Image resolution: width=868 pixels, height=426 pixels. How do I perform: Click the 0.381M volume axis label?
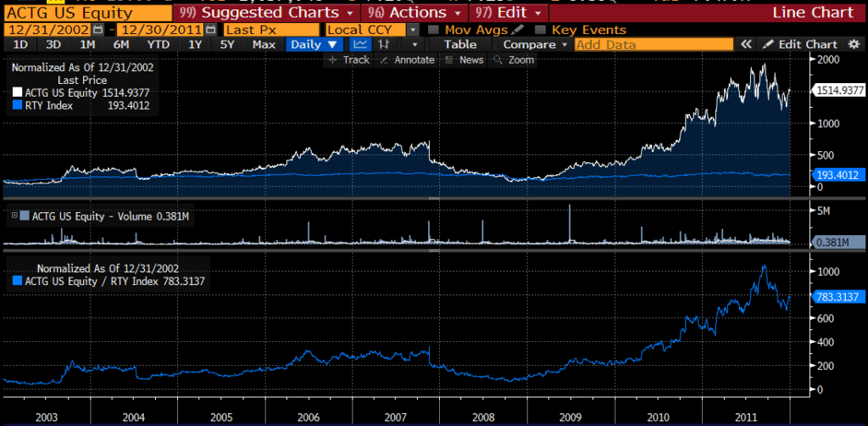tap(839, 242)
